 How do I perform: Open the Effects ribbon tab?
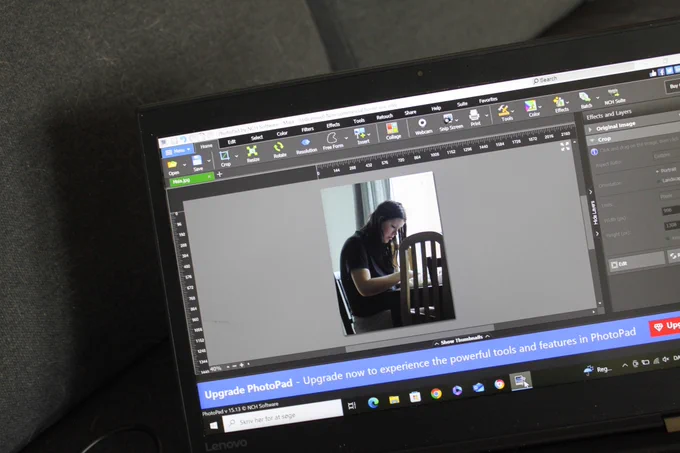pyautogui.click(x=333, y=125)
